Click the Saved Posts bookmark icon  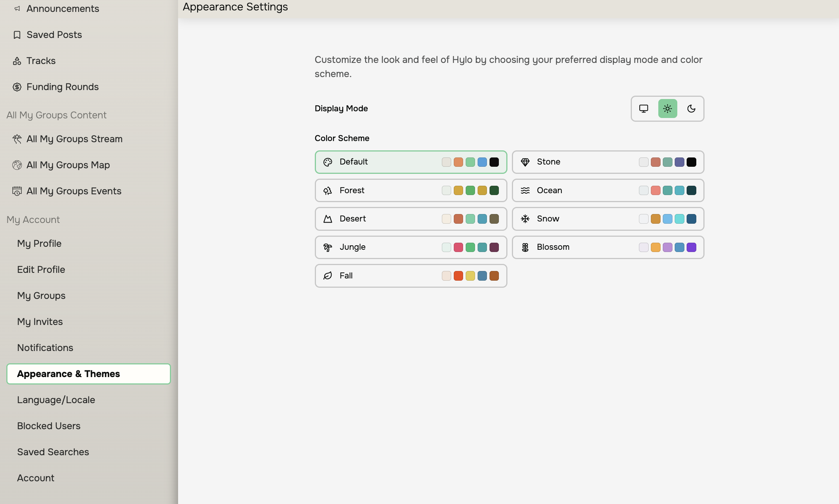pyautogui.click(x=17, y=35)
